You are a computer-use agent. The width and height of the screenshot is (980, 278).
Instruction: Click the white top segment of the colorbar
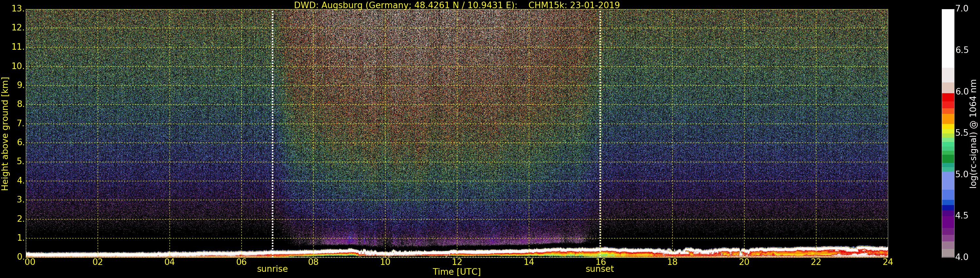coord(948,39)
